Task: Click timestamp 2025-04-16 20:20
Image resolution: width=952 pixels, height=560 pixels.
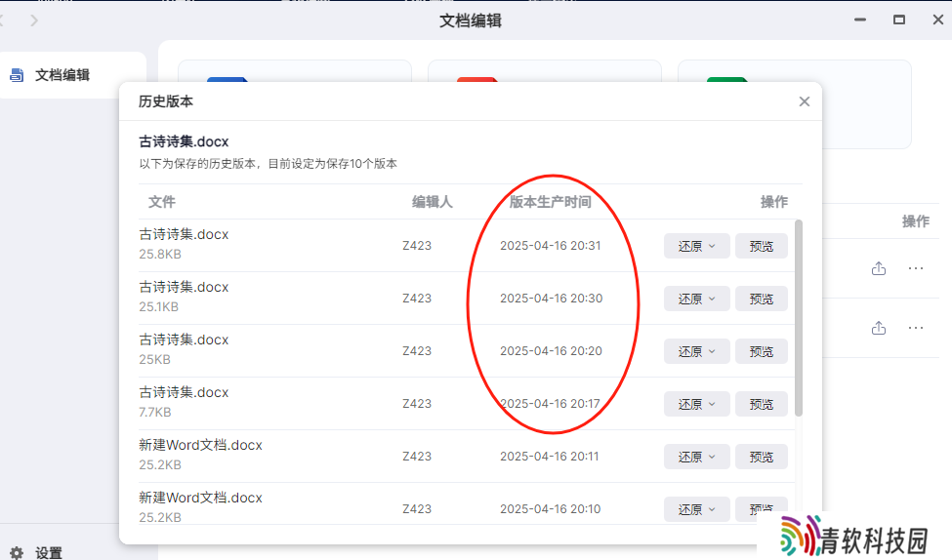Action: [552, 351]
